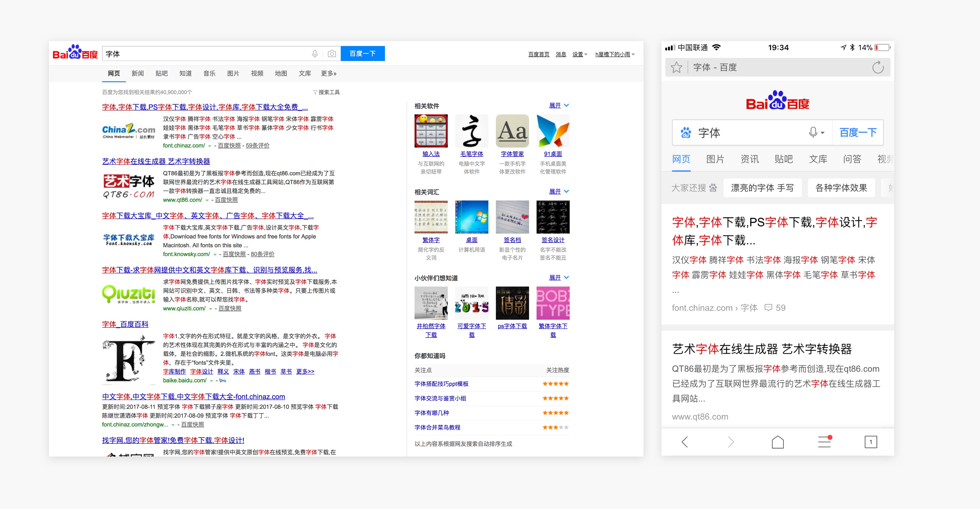Screen dimensions: 980x509
Task: Open 字体搭配技巧ppt模板 link
Action: [x=441, y=384]
